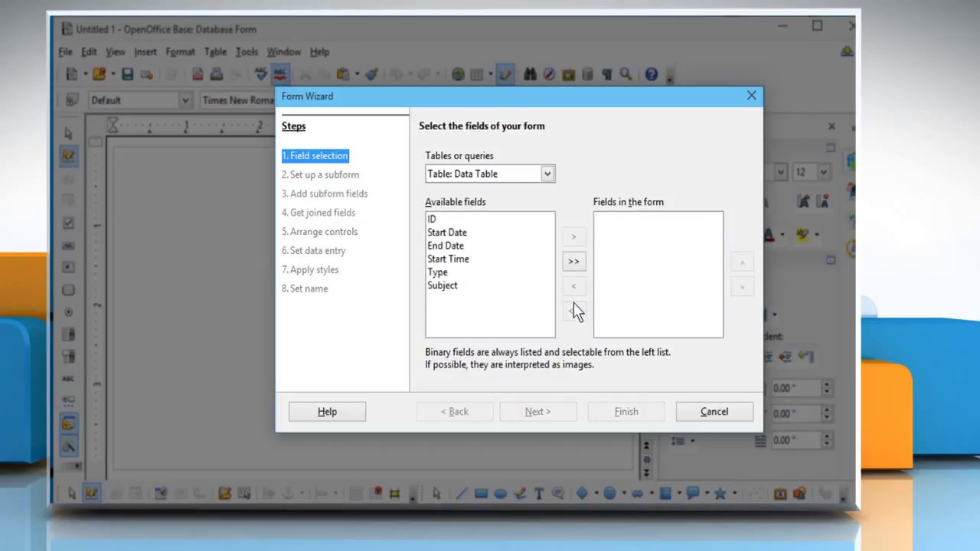This screenshot has width=980, height=551.
Task: Click the Export as PDF toolbar icon
Action: point(198,74)
